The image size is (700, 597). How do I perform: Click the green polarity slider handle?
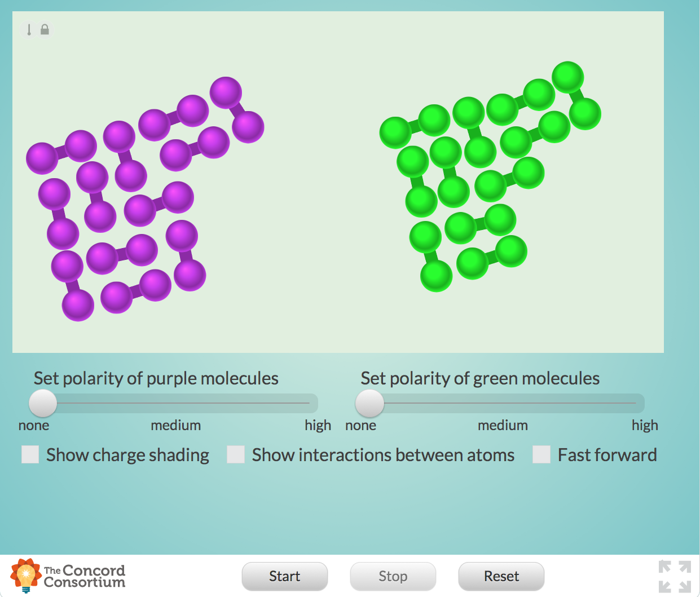(x=369, y=403)
